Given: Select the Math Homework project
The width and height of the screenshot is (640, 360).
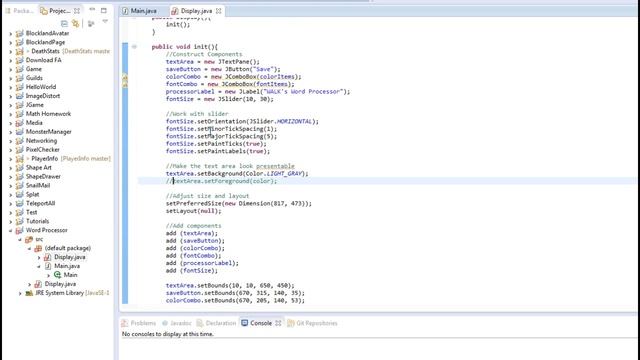Looking at the screenshot, I should pos(48,114).
